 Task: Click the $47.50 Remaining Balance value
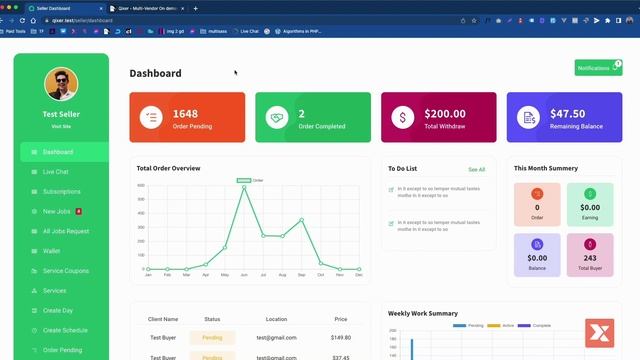click(567, 114)
